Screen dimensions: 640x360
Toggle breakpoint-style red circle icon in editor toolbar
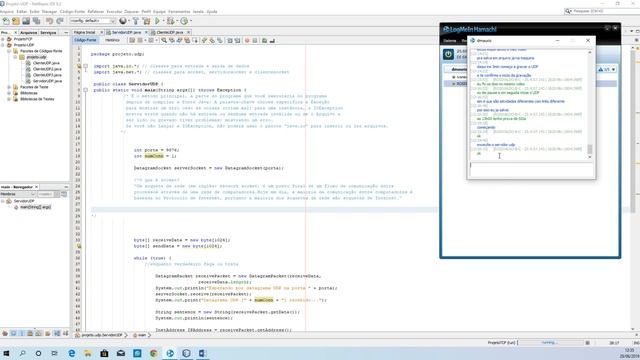[247, 40]
